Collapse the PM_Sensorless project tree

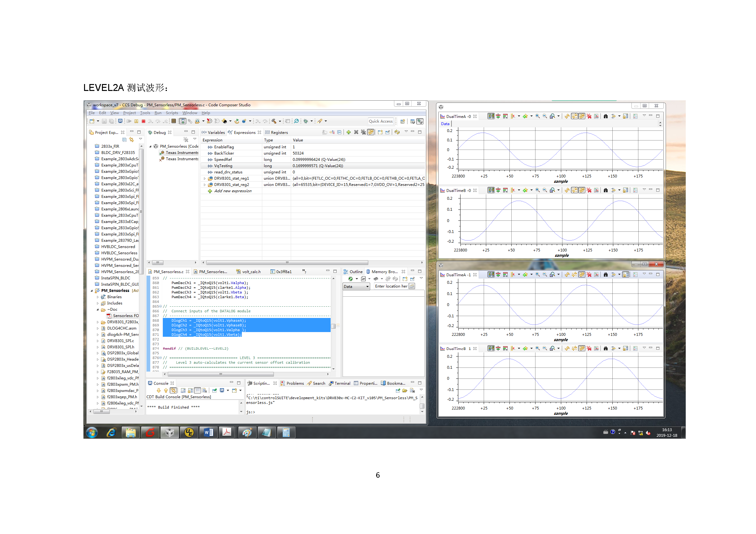[92, 291]
